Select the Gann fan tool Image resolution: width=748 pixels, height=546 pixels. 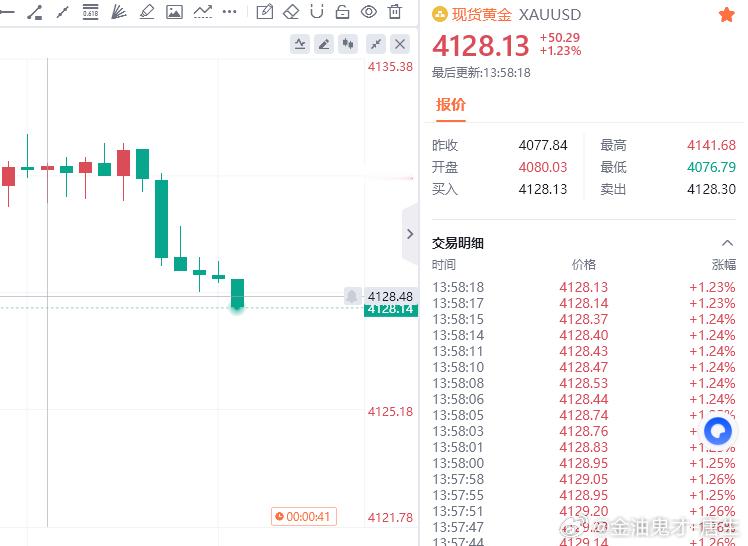tap(118, 12)
